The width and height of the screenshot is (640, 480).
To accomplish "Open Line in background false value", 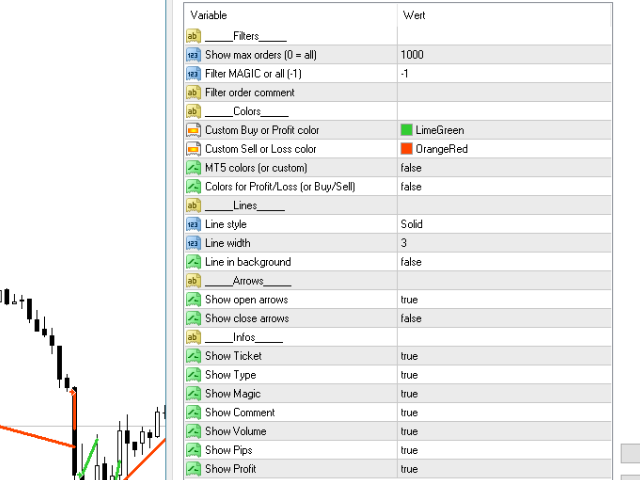I will [504, 262].
